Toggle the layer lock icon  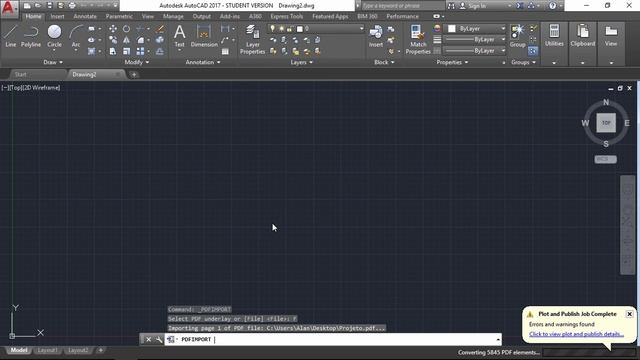pos(289,29)
